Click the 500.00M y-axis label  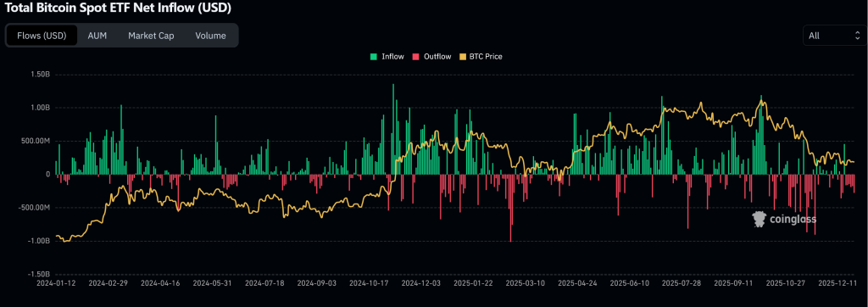pyautogui.click(x=36, y=142)
